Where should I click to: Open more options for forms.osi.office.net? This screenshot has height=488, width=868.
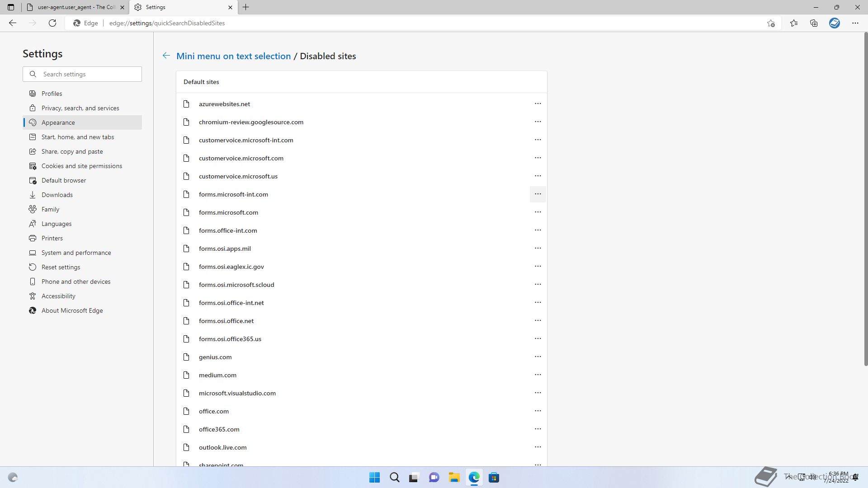(x=538, y=320)
